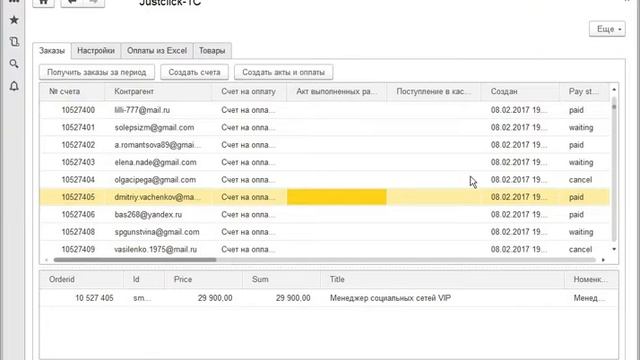Viewport: 640px width, 360px height.
Task: Switch to the Заказы tab
Action: tap(52, 51)
